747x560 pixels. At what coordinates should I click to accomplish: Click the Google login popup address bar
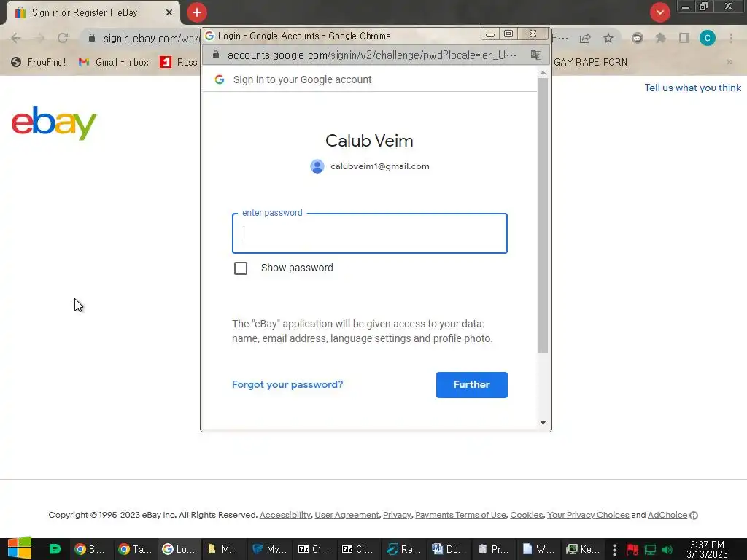click(371, 55)
